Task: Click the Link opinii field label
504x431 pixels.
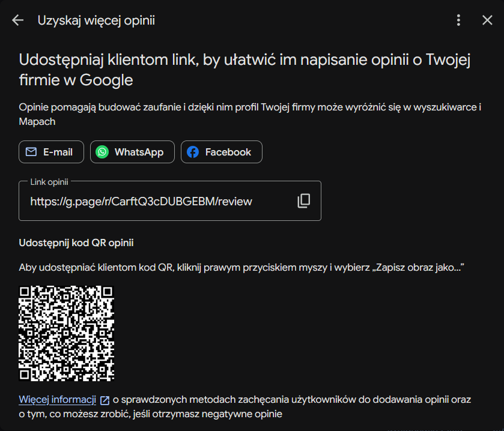Action: [49, 182]
